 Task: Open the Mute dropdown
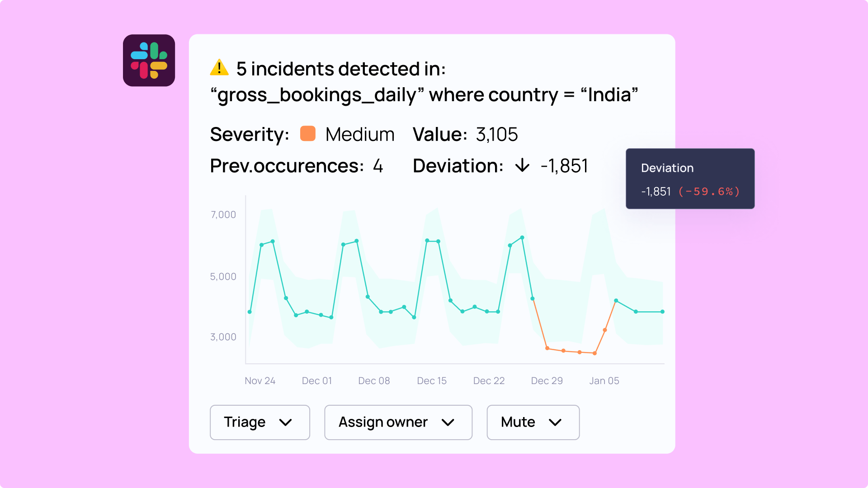(x=533, y=422)
